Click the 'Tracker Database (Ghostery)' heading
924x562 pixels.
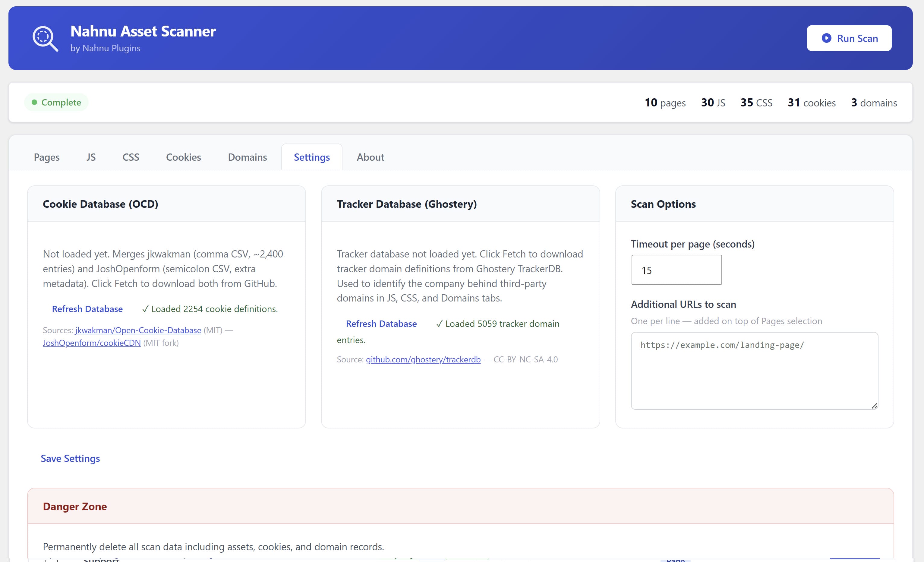406,204
